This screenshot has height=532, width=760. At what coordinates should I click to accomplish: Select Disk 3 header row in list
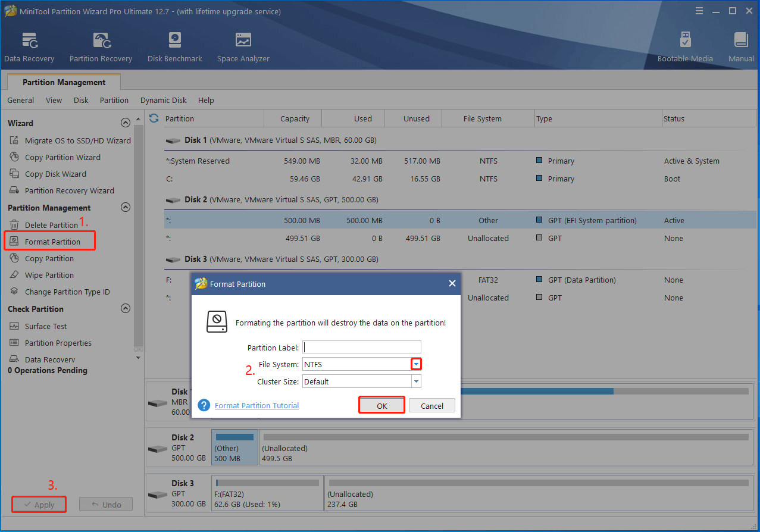(460, 259)
